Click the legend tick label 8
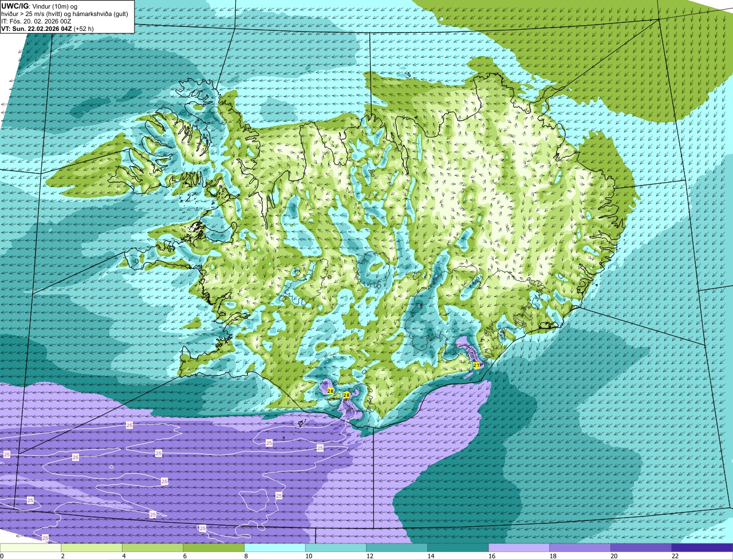 (x=245, y=556)
